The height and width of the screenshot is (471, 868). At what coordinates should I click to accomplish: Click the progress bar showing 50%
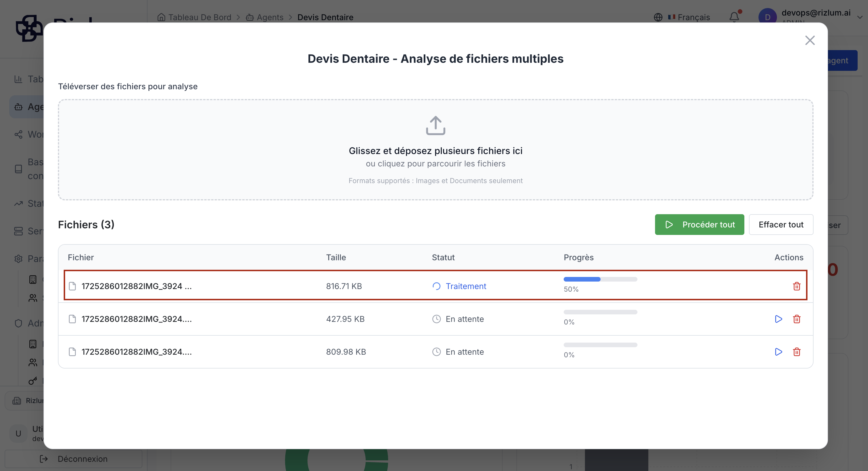pos(600,279)
